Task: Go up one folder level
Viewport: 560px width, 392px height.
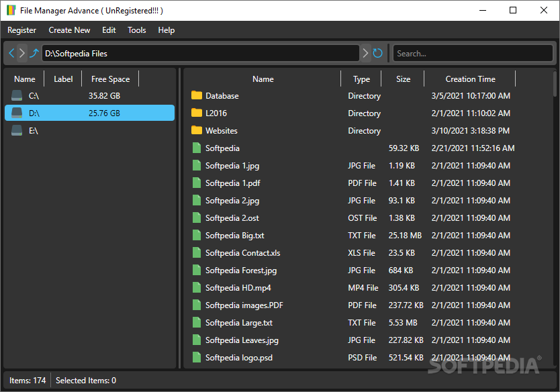Action: 34,53
